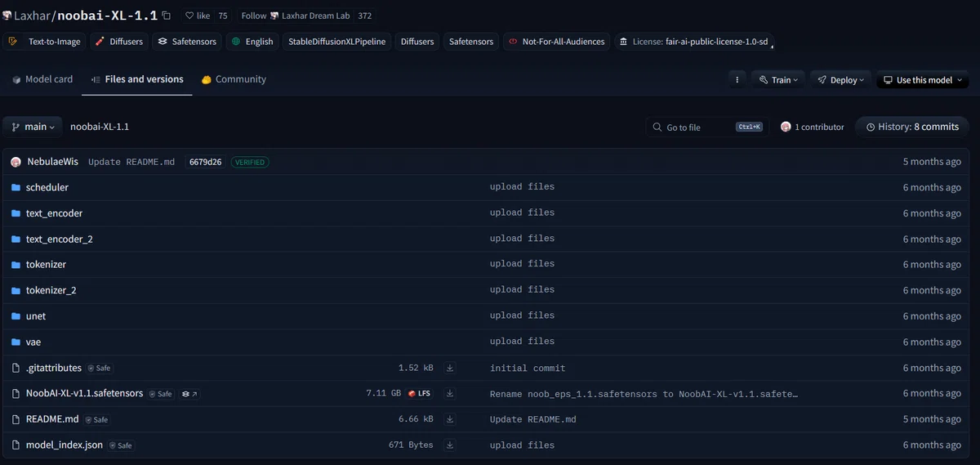Click the LFS badge on safetensors file
The height and width of the screenshot is (465, 980).
coord(420,394)
